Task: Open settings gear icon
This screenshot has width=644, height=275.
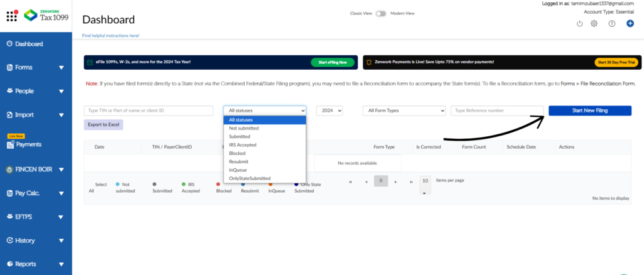Action: 594,23
